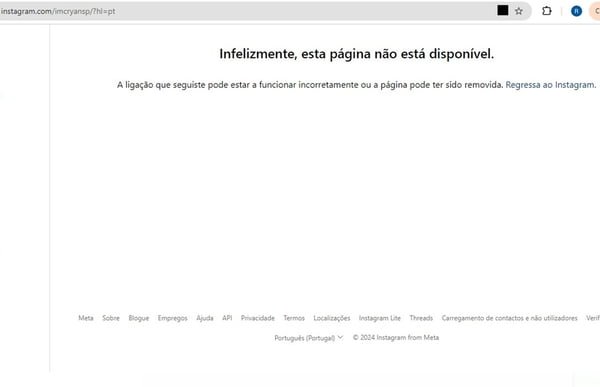Open the Sobre footer link
The image size is (600, 387).
click(x=111, y=318)
